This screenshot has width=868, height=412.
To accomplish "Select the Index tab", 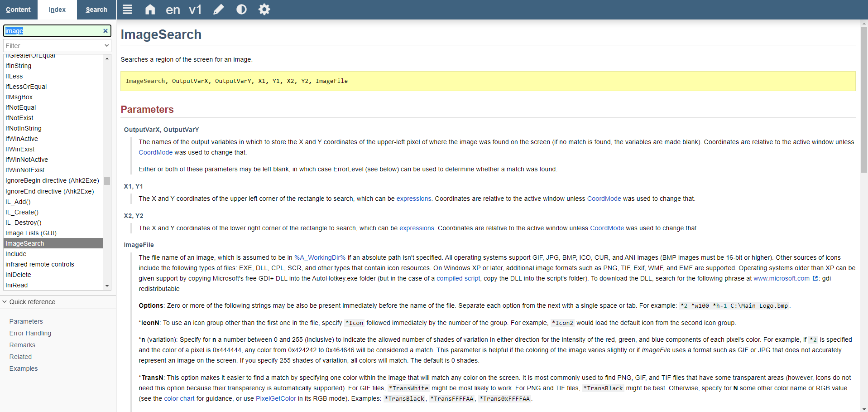I will coord(57,10).
